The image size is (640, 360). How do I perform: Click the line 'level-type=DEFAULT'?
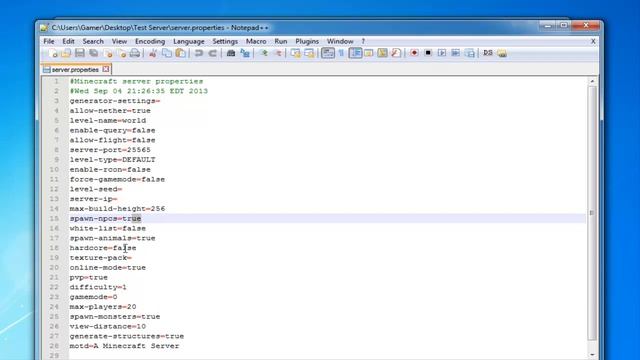click(112, 160)
